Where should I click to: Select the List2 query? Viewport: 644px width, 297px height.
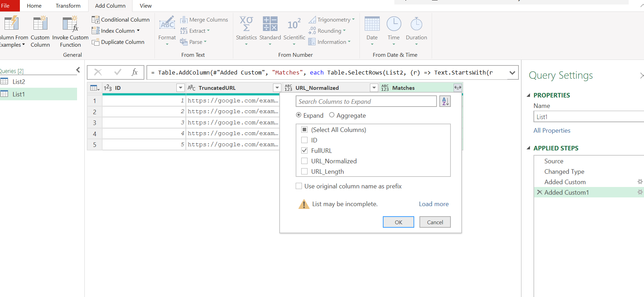pyautogui.click(x=38, y=81)
